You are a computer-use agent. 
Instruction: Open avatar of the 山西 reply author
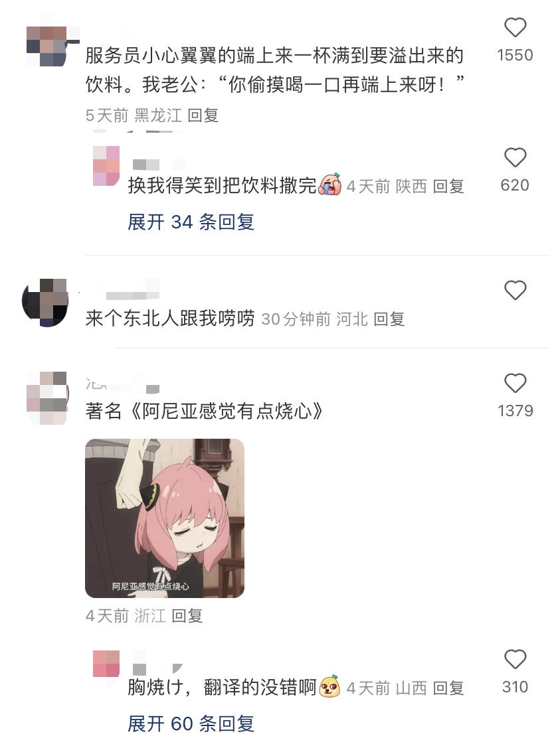click(x=106, y=664)
